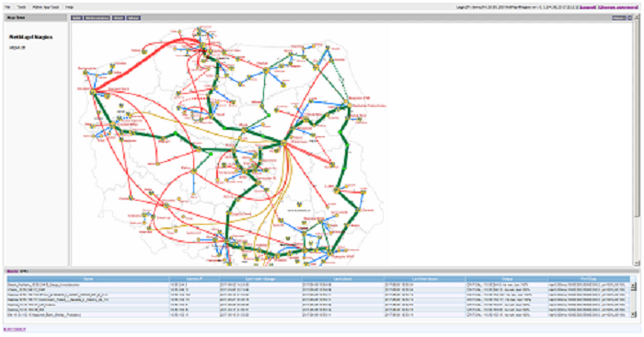The image size is (644, 337).
Task: Sort table by Address IP column header
Action: [x=194, y=279]
